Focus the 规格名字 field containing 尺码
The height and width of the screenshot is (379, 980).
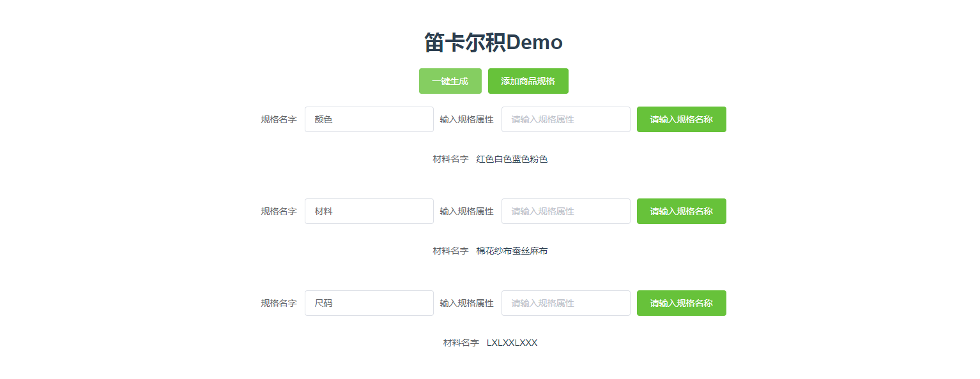[x=369, y=303]
